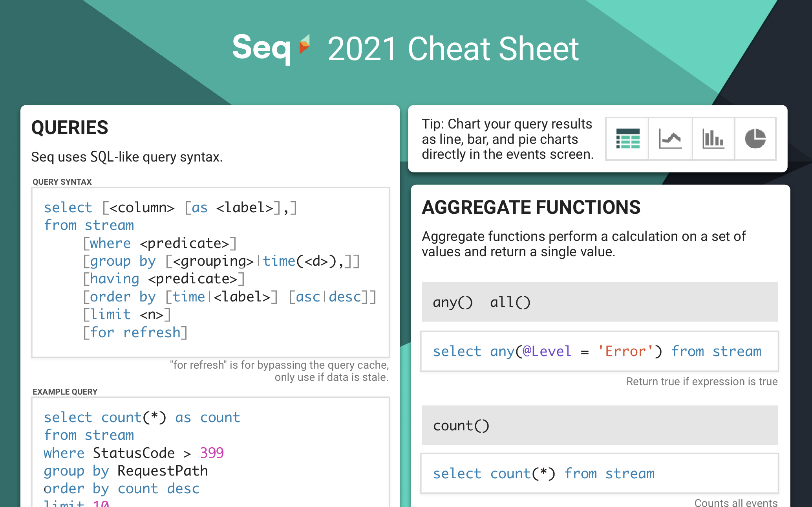Click the QUERY SYNTAX label
This screenshot has width=812, height=507.
pyautogui.click(x=62, y=182)
